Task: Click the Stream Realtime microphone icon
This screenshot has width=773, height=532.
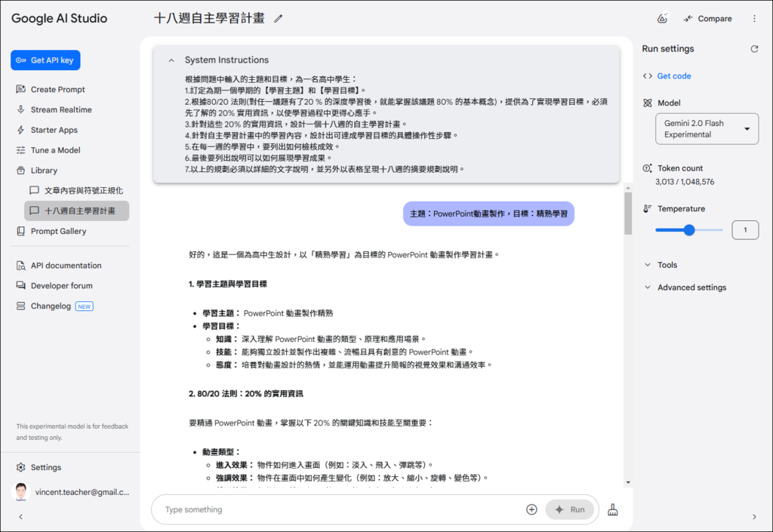Action: [x=20, y=109]
